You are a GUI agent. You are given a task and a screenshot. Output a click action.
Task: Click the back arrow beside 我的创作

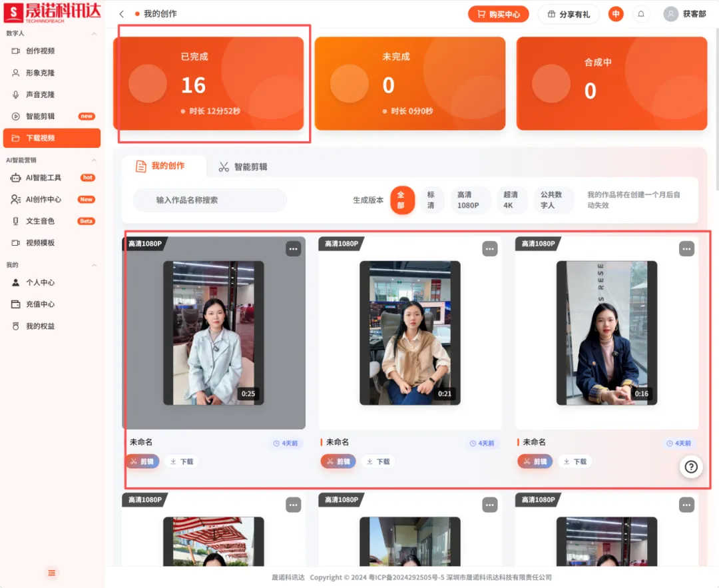pos(122,14)
